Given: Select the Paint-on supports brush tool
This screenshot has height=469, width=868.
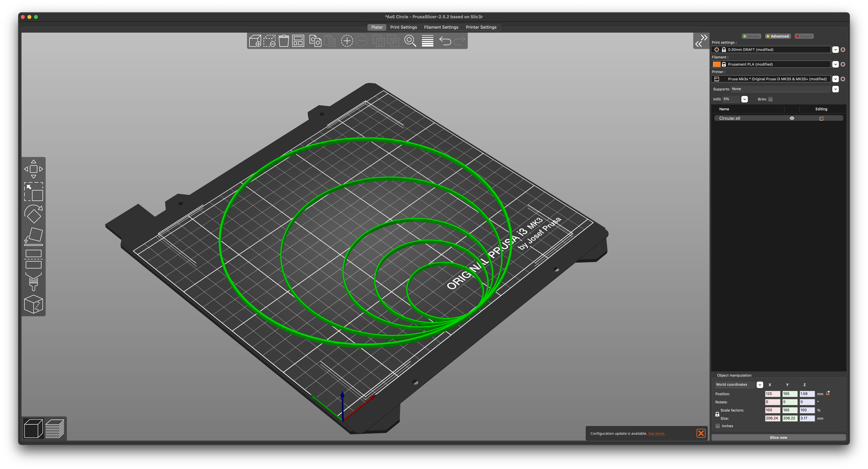Looking at the screenshot, I should pos(33,281).
